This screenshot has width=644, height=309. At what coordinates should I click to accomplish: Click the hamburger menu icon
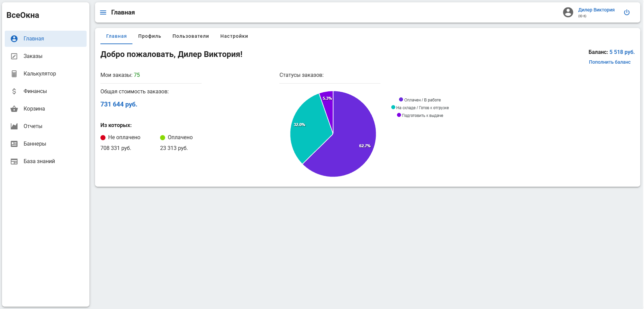[x=103, y=12]
